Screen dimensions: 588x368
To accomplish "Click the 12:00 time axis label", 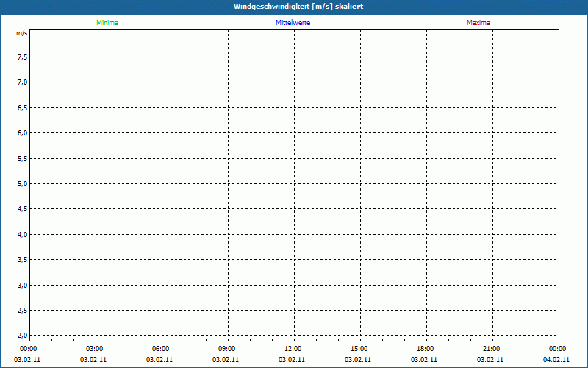I will 293,349.
